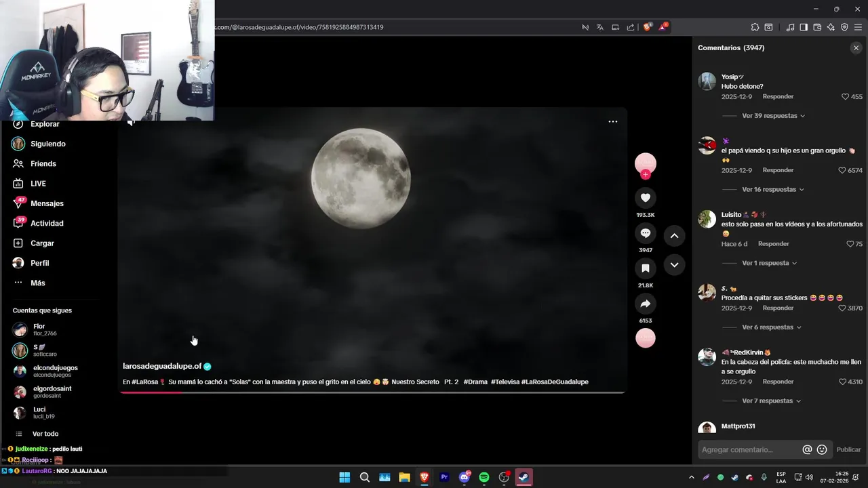
Task: Click the Agregar comentario input field
Action: point(749,449)
